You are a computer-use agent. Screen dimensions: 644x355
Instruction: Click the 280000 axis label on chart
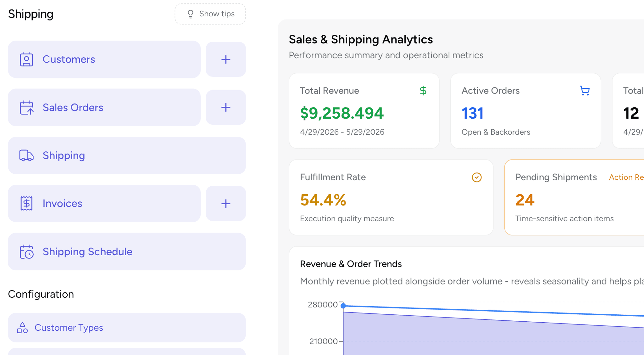pyautogui.click(x=323, y=305)
